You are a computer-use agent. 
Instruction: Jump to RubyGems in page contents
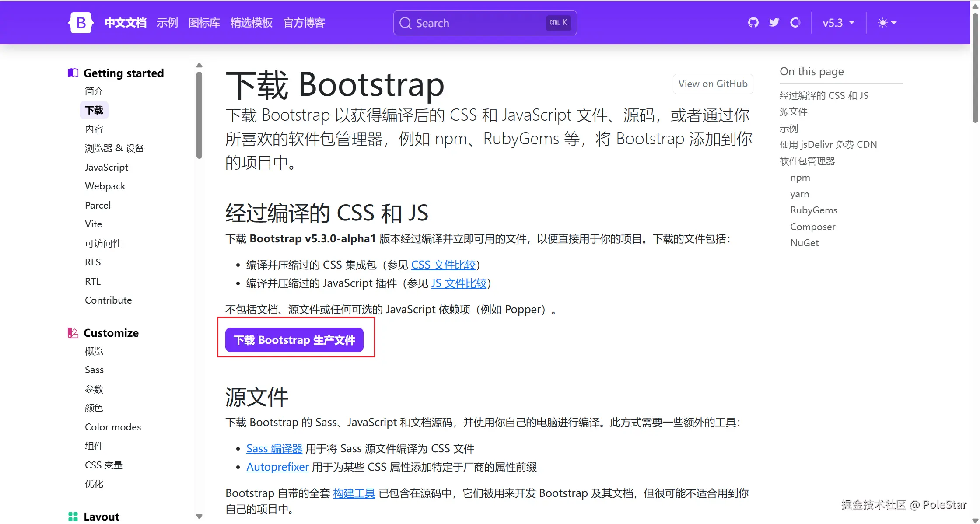[813, 210]
